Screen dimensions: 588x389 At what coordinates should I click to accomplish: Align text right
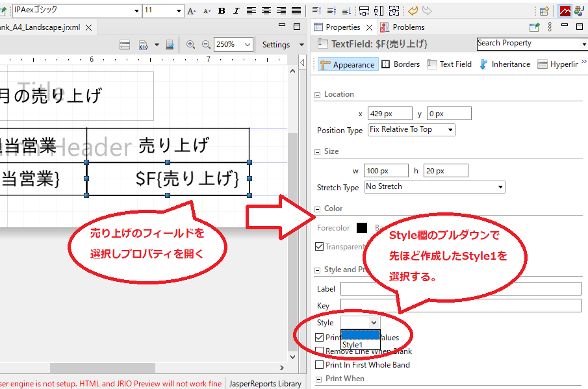pyautogui.click(x=281, y=11)
